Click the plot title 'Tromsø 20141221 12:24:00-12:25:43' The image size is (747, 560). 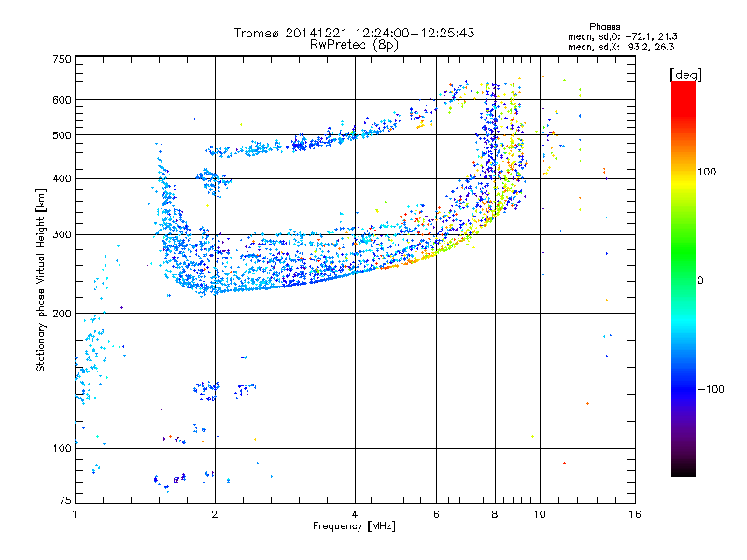354,33
